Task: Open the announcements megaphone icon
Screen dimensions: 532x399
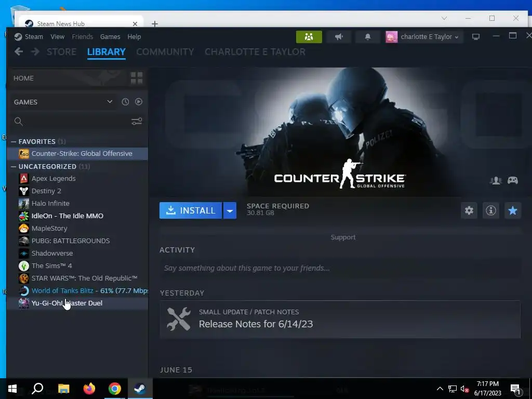Action: click(x=339, y=37)
